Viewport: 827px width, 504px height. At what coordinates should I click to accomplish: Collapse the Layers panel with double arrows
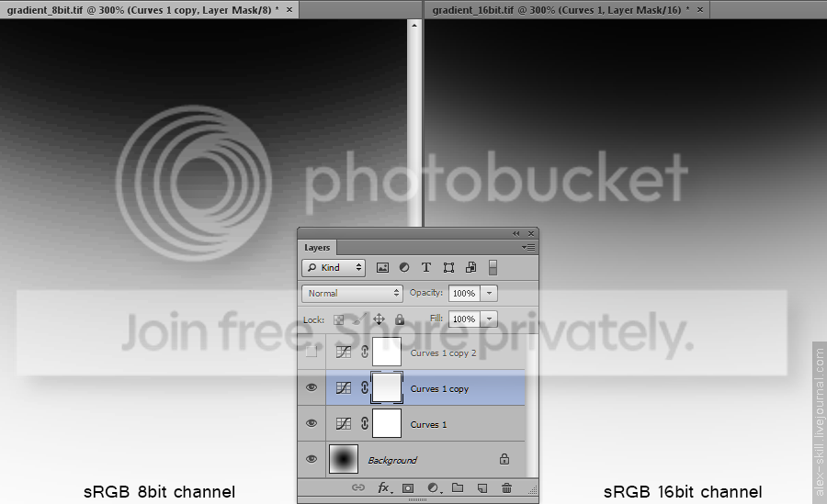click(515, 233)
